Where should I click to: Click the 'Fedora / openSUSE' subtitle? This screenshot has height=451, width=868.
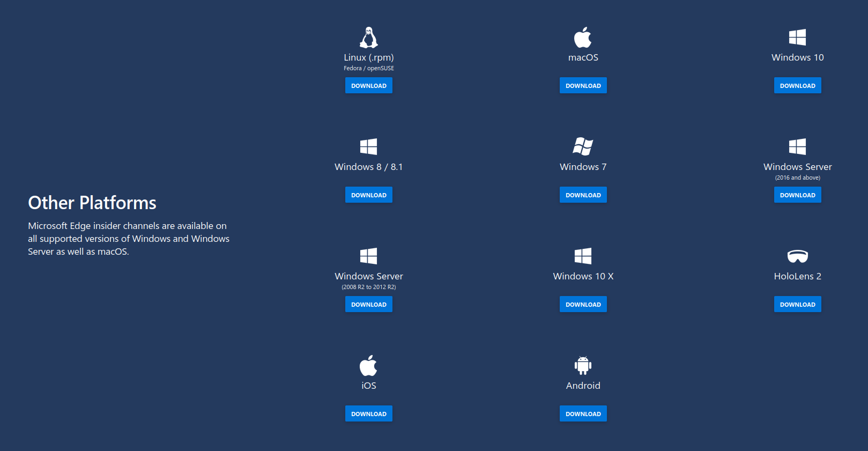pos(369,68)
